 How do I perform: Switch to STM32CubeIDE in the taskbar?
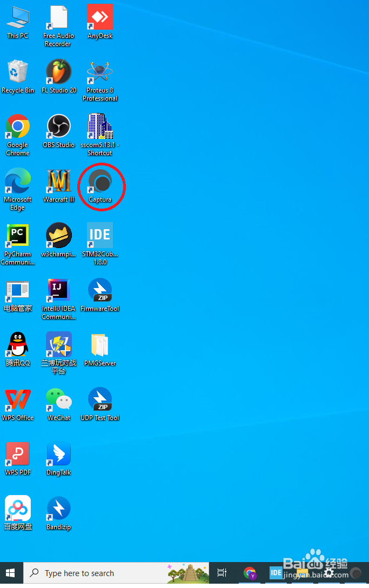pos(276,573)
